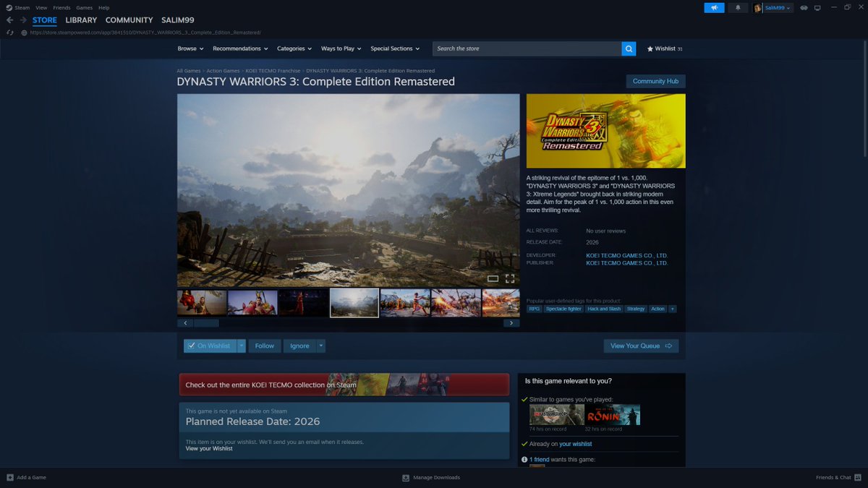Open the Games menu
Screen dimensions: 868x488
click(x=85, y=7)
